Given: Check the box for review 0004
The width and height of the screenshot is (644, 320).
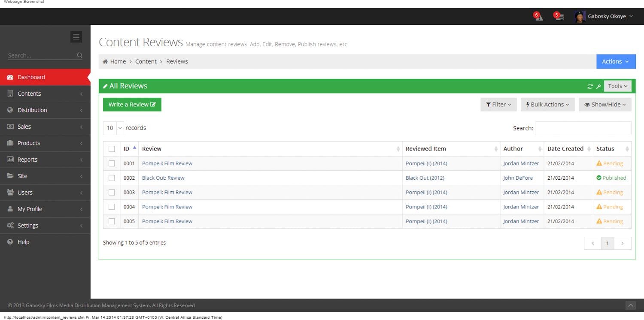Looking at the screenshot, I should click(x=112, y=207).
